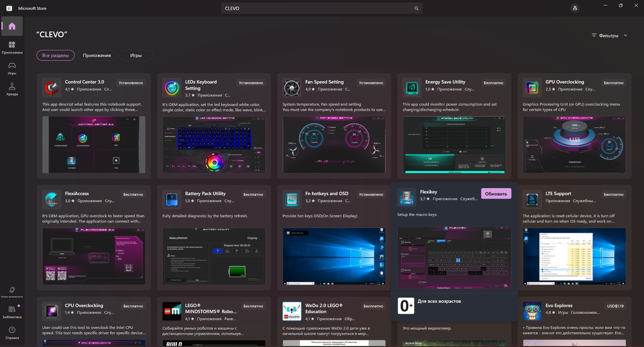644x347 pixels.
Task: Click the "CPU Overclocking" title text
Action: point(84,306)
